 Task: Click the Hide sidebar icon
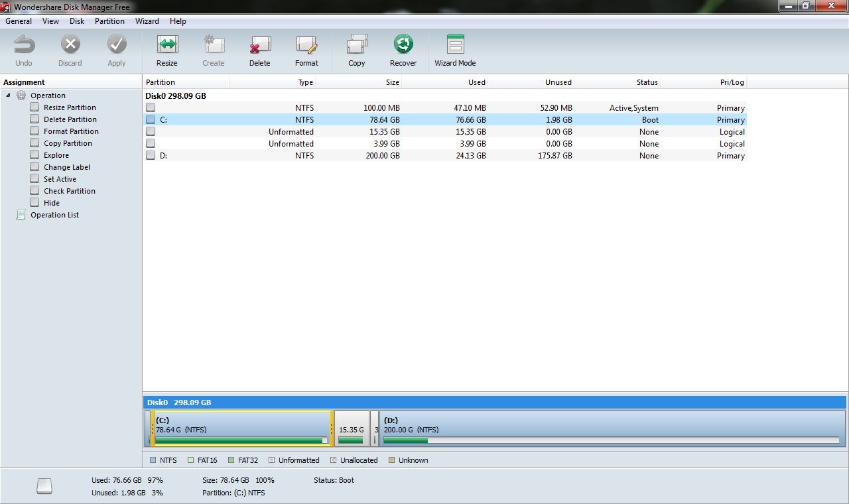(34, 203)
